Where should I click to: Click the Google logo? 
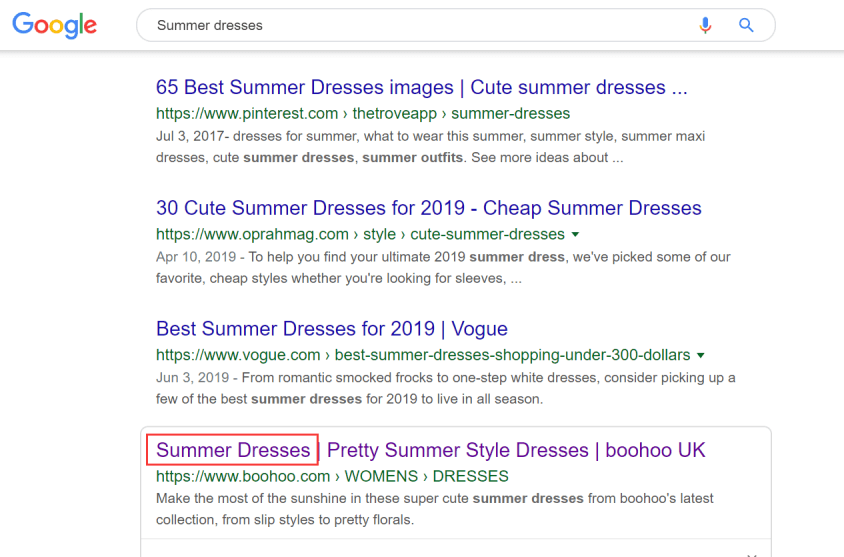(x=54, y=25)
